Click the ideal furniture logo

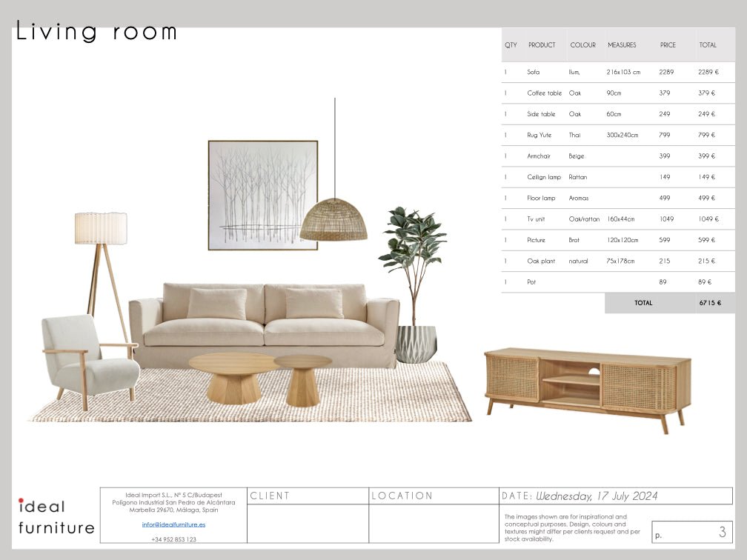(x=56, y=516)
